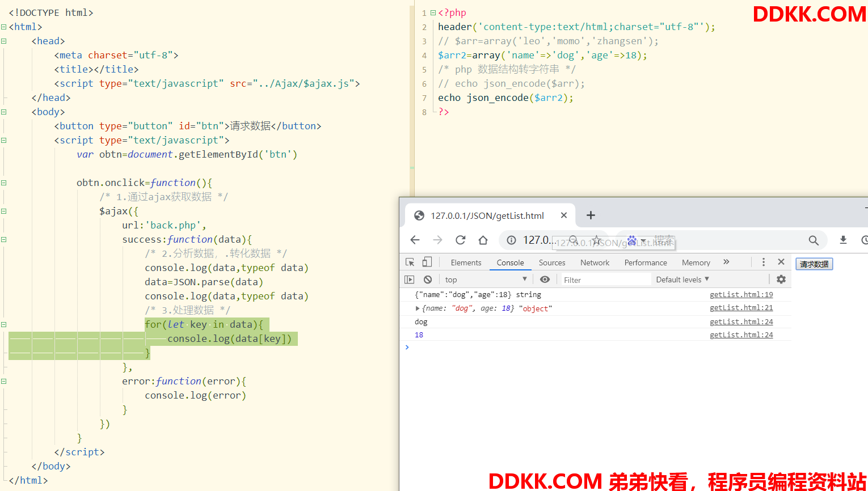Toggle the DevTools device toolbar
Viewport: 868px width, 491px height.
point(427,262)
